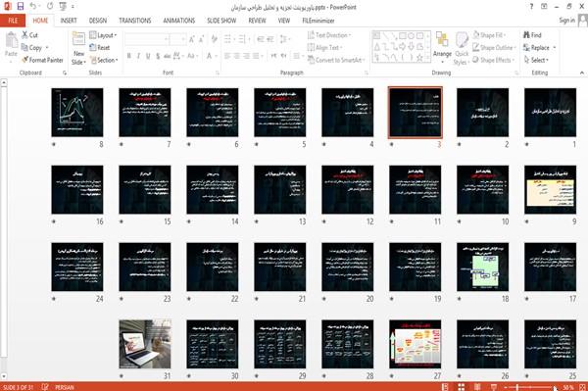
Task: Open the FILE menu
Action: 13,21
